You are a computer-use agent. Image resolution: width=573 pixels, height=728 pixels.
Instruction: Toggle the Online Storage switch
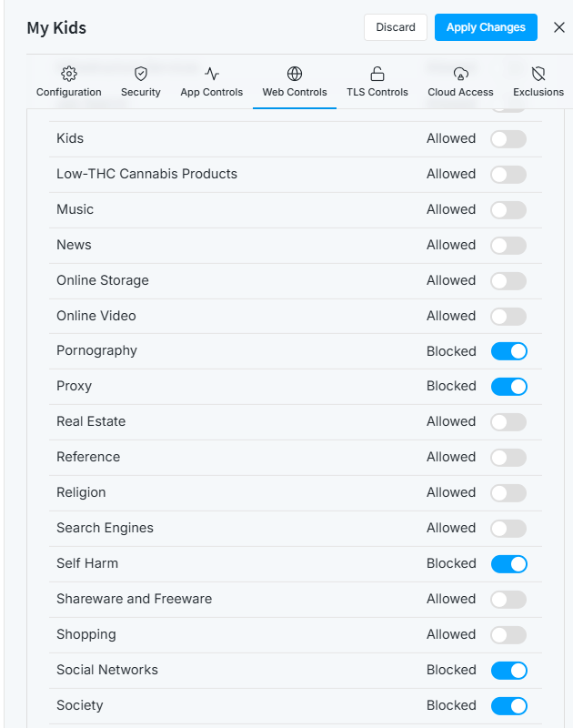(x=508, y=281)
